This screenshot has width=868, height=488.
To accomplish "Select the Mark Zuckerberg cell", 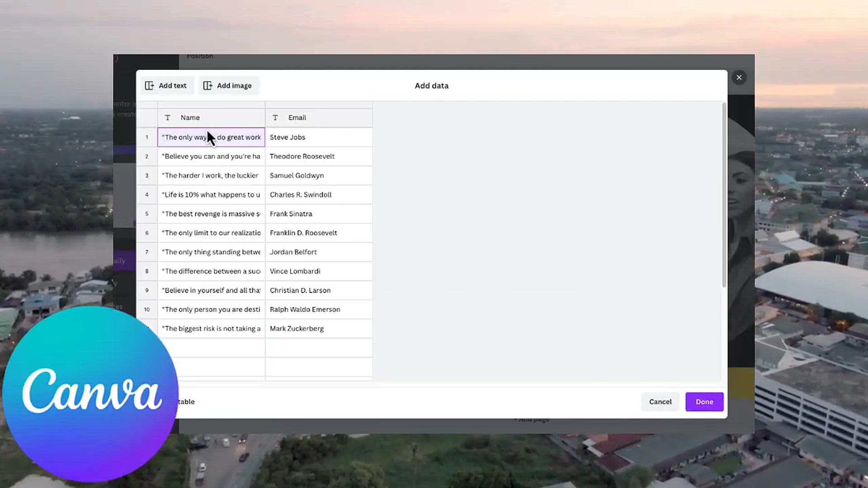I will tap(319, 328).
